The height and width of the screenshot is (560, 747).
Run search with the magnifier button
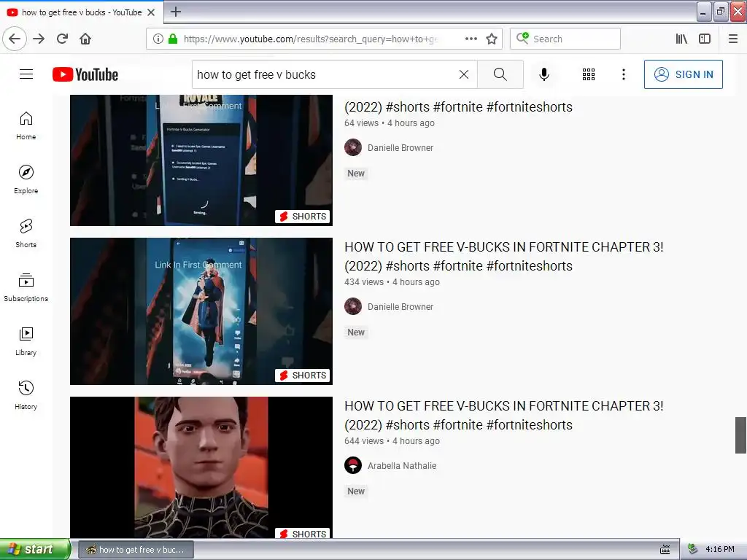coord(500,74)
